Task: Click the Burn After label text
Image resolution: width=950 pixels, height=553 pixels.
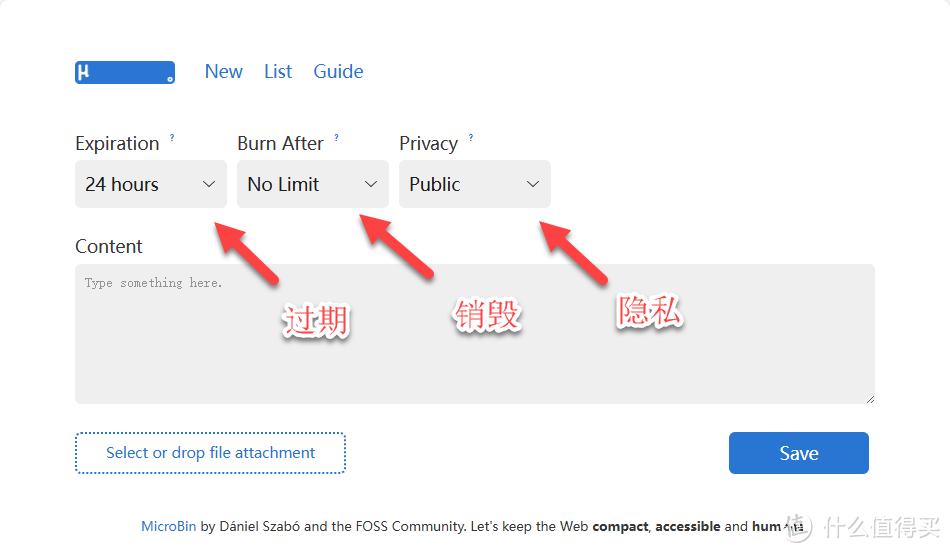Action: [x=280, y=144]
